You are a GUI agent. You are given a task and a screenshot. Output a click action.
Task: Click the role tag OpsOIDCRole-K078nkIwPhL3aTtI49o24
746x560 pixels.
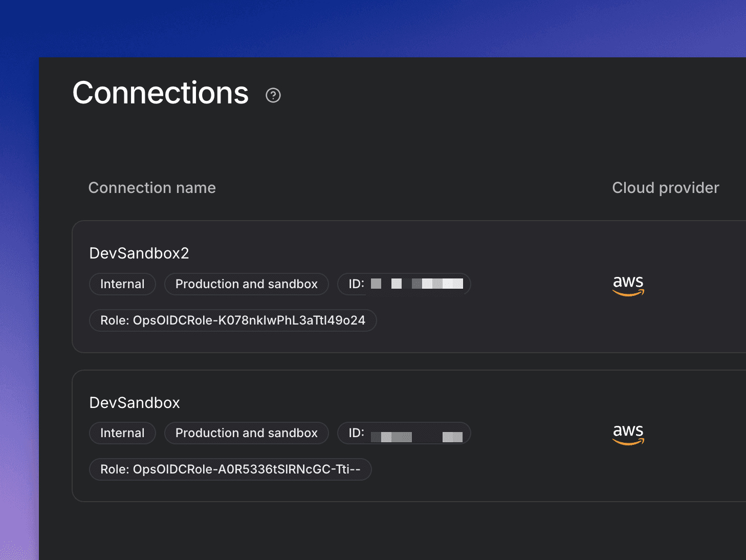click(233, 320)
